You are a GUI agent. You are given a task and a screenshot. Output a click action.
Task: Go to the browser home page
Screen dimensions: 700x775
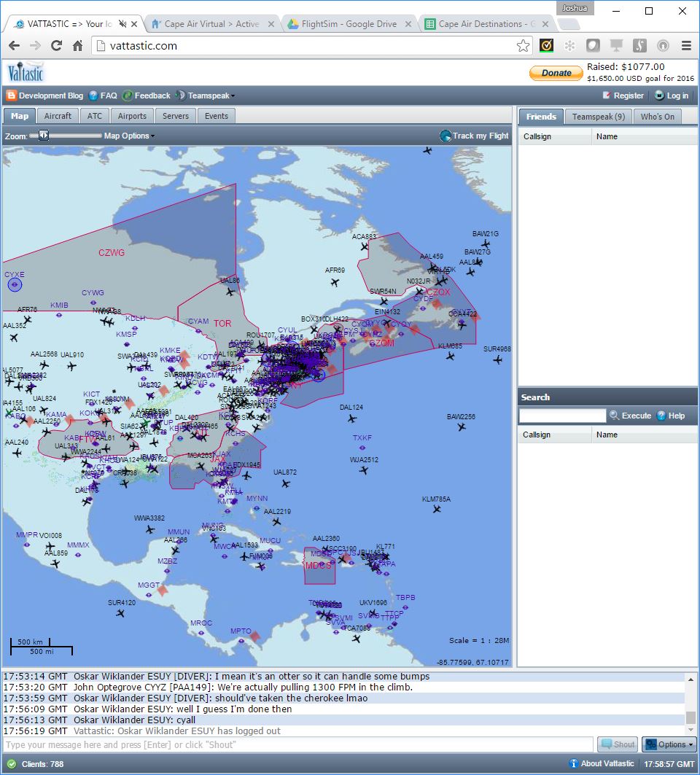point(77,46)
